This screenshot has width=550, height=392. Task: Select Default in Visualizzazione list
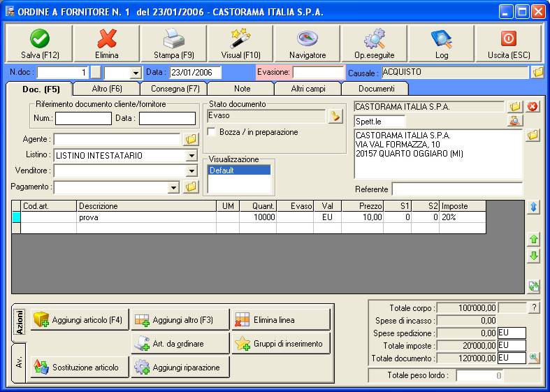coord(239,170)
